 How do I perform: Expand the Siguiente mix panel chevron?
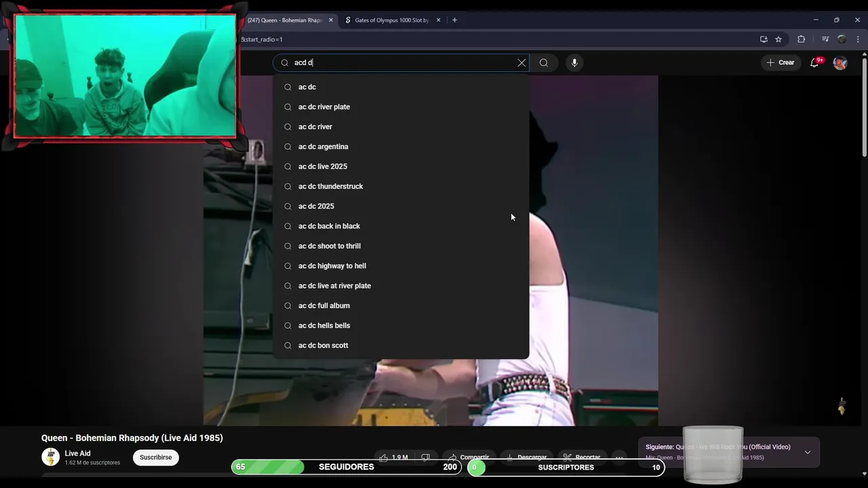(808, 452)
